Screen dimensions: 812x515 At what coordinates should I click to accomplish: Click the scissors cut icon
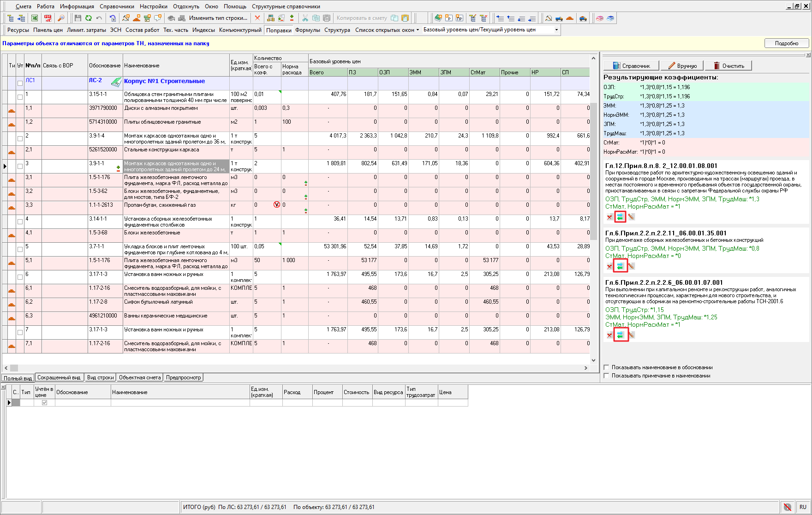pos(305,18)
